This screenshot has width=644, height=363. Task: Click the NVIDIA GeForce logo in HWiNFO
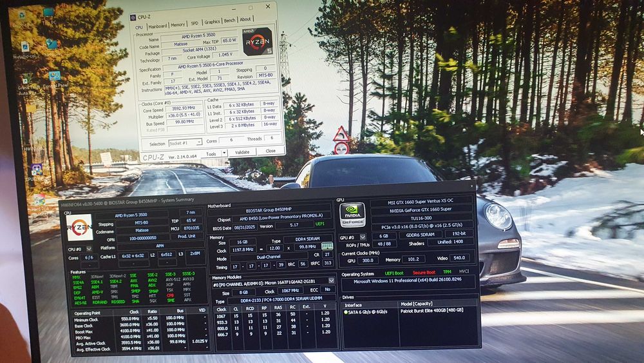pos(352,215)
